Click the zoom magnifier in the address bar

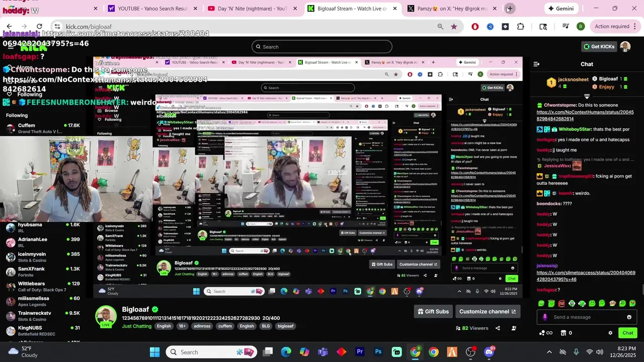[440, 27]
